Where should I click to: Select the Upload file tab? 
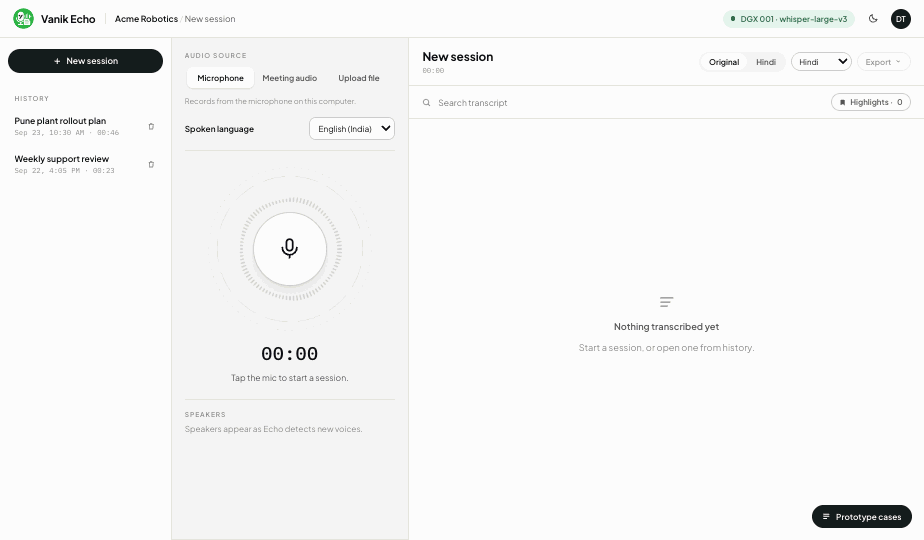[358, 78]
